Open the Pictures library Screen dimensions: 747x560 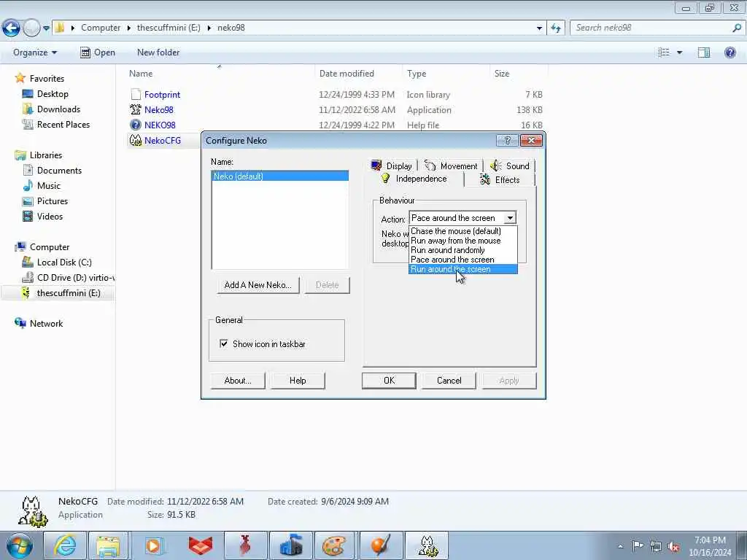[53, 201]
